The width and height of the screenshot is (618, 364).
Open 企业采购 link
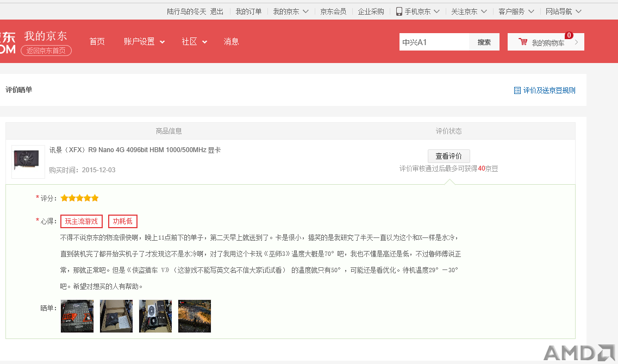(371, 11)
